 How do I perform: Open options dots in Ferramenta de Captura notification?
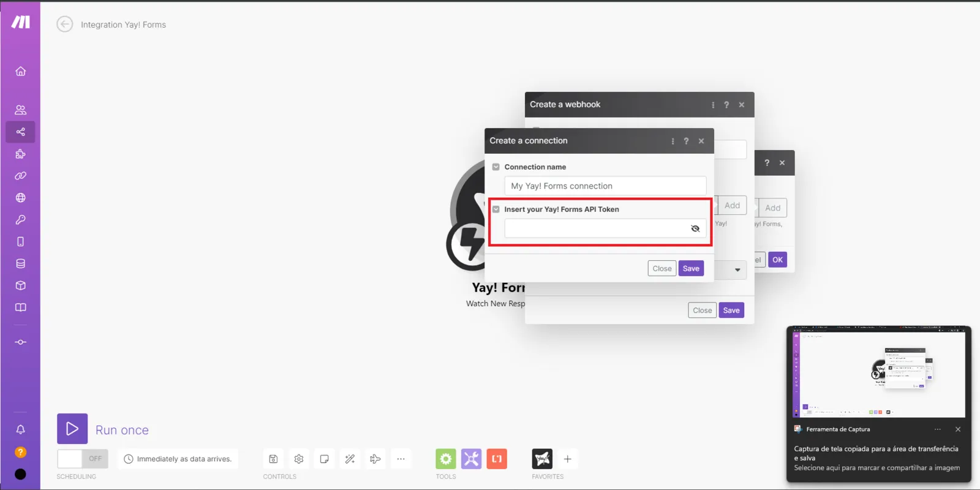tap(938, 429)
